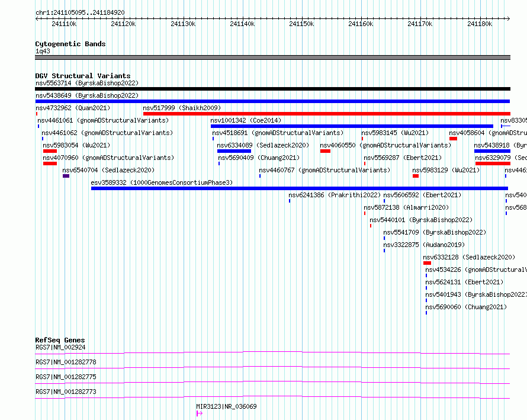Click the nsv5606592 (Ebert2021) label
Image resolution: width=527 pixels, height=420 pixels.
coord(422,195)
